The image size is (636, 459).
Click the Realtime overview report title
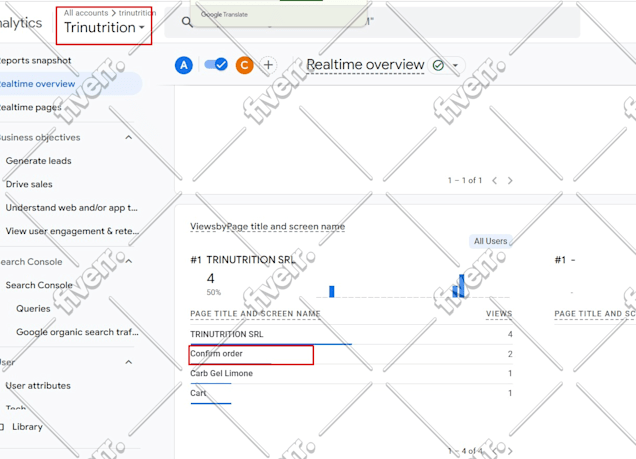point(365,64)
